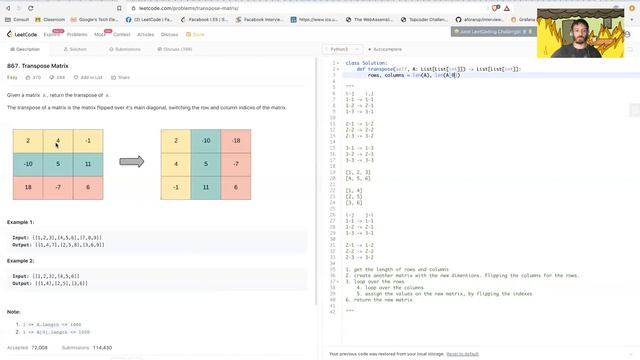Open the Grafana bookmark
This screenshot has width=640, height=360.
[523, 19]
